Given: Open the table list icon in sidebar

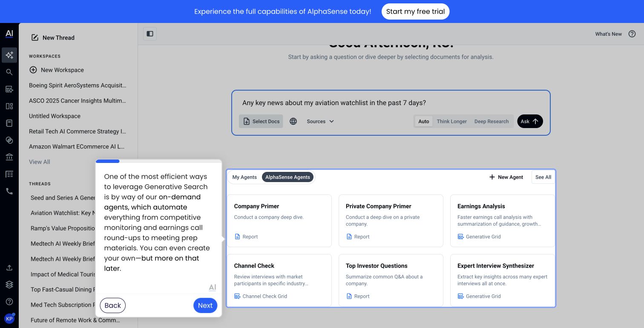Looking at the screenshot, I should (x=9, y=174).
